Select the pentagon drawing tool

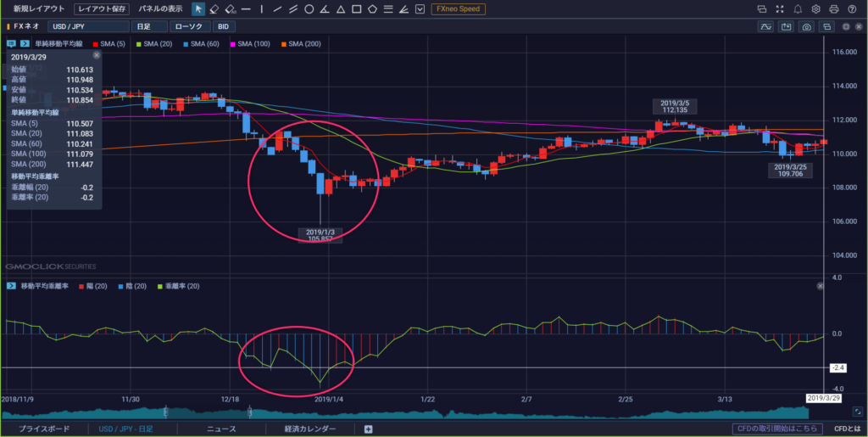[x=373, y=8]
